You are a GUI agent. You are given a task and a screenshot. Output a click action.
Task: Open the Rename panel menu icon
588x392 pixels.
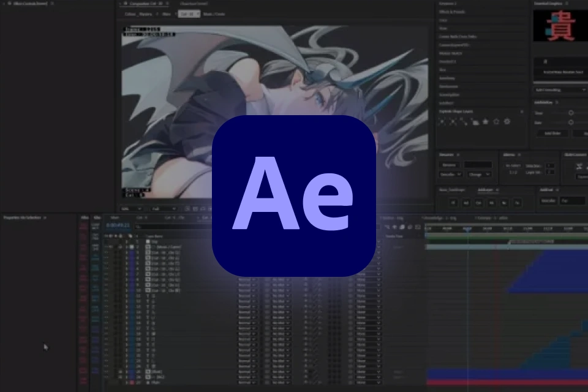(x=458, y=154)
